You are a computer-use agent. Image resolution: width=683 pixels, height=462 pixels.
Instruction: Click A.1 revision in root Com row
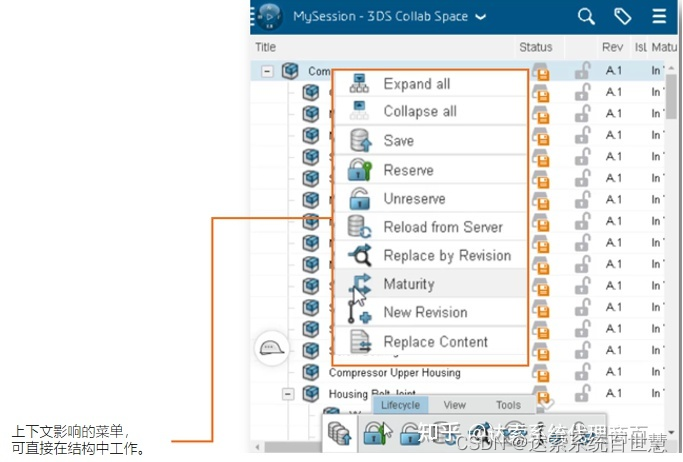(614, 71)
